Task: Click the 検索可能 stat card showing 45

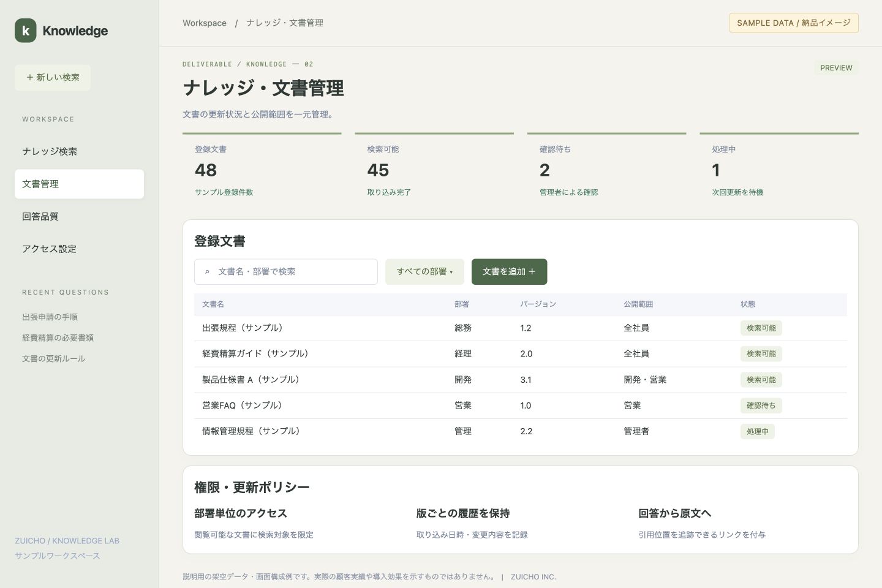Action: [434, 170]
